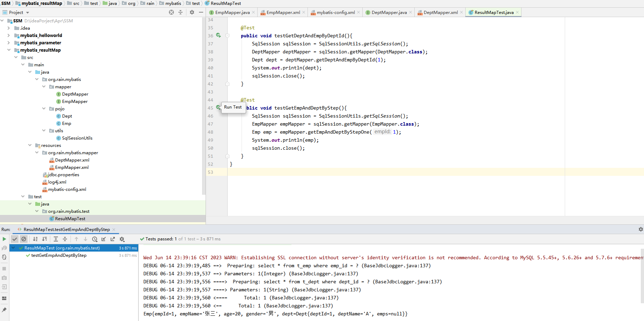Toggle fold end marker at line 51
Image resolution: width=644 pixels, height=321 pixels.
point(227,156)
